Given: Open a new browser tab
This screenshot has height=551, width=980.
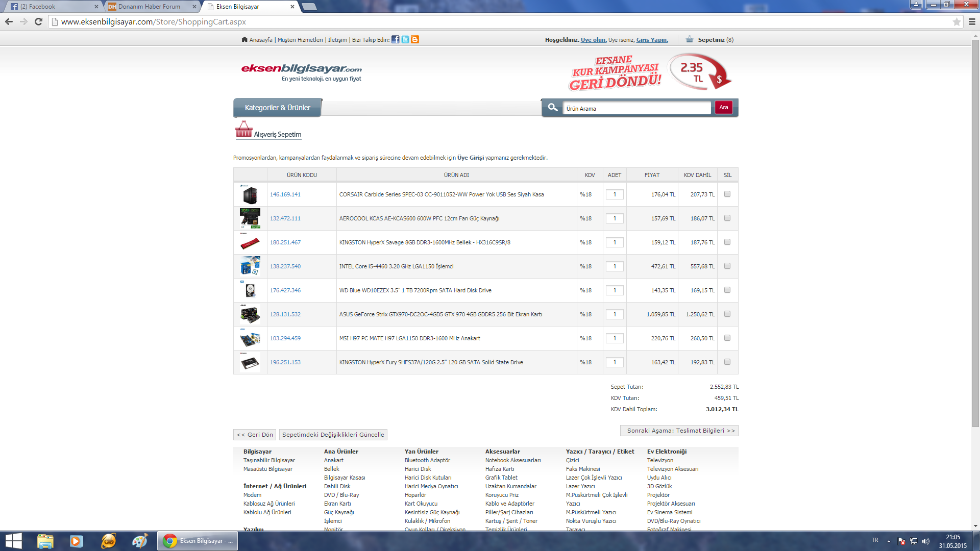Looking at the screenshot, I should pyautogui.click(x=309, y=7).
